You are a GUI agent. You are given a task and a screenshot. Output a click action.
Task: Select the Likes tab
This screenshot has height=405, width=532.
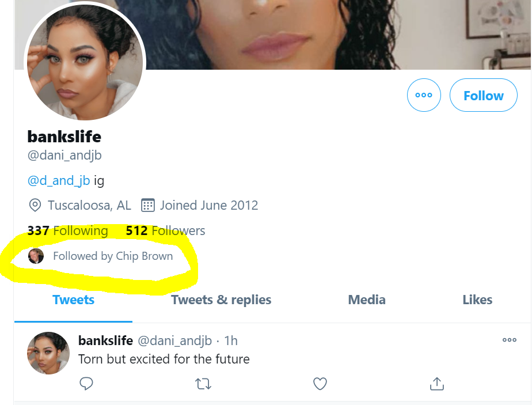coord(477,300)
